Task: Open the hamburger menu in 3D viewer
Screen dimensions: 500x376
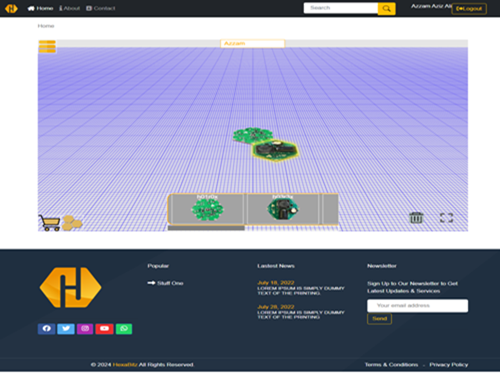Action: (47, 47)
